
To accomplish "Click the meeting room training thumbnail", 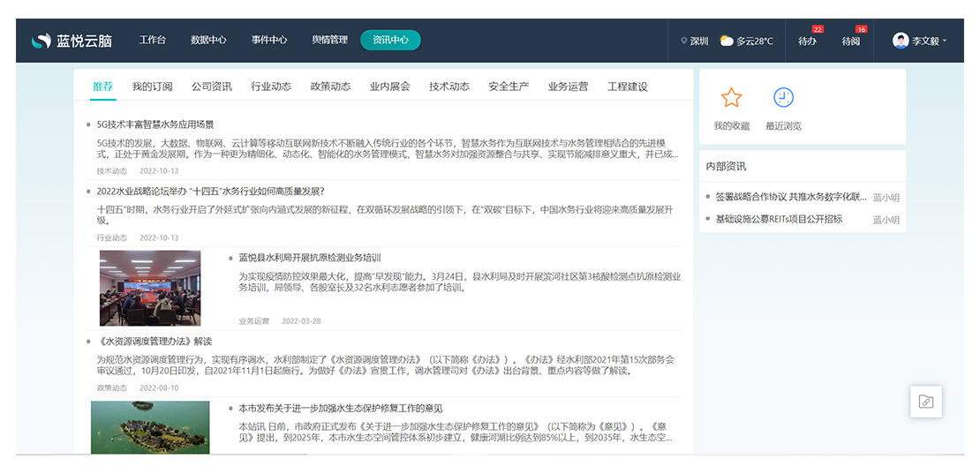I will (150, 287).
